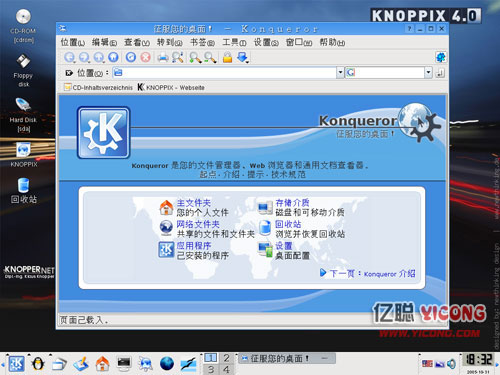Open the 转到 (Go) menu

[170, 43]
